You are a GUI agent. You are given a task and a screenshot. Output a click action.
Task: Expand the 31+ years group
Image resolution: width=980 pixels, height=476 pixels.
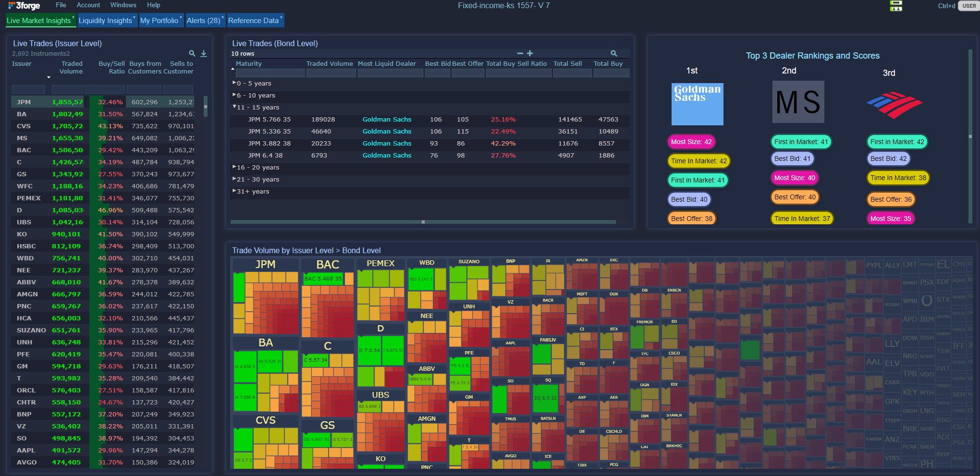234,191
